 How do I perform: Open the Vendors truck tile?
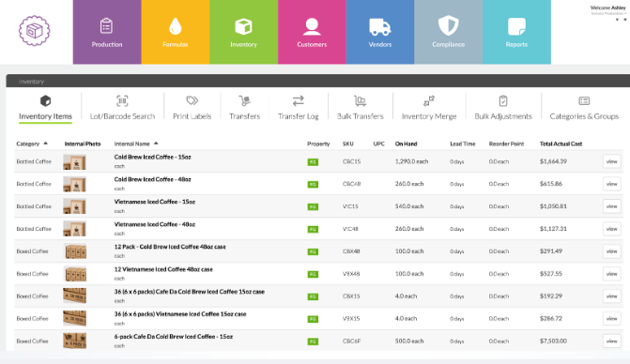point(380,32)
